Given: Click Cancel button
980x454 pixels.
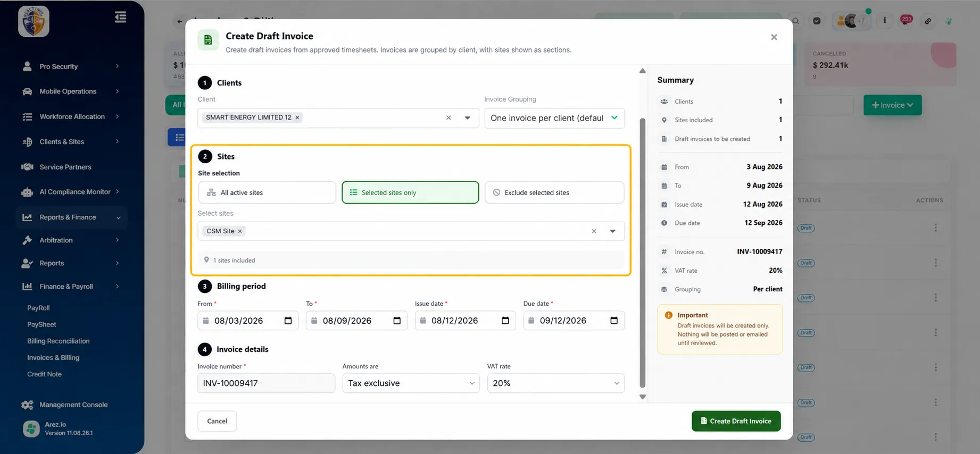Looking at the screenshot, I should tap(217, 421).
